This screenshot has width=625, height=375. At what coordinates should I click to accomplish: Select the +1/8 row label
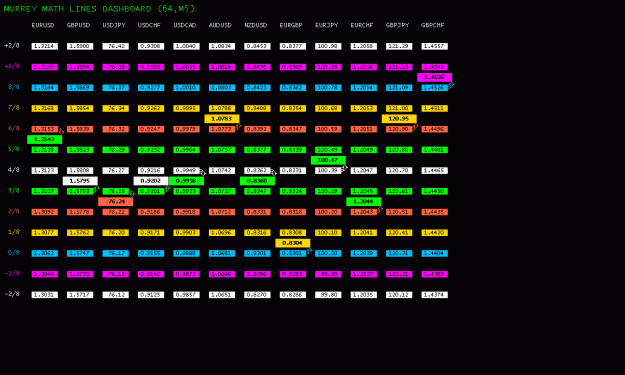(12, 66)
